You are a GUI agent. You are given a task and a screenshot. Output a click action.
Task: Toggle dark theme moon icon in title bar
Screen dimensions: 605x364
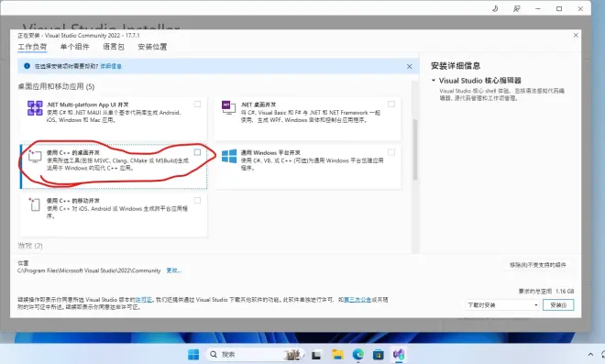click(x=495, y=8)
